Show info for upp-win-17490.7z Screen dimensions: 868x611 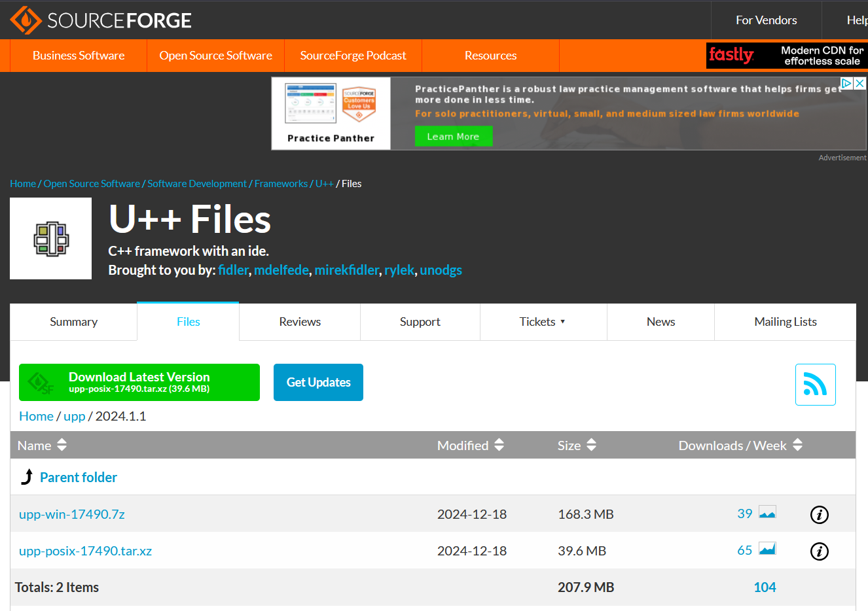tap(819, 515)
